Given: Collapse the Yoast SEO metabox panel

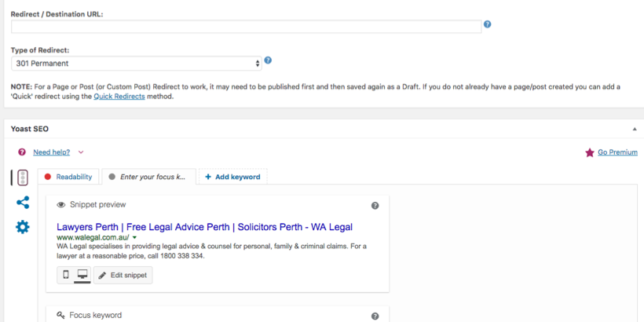Looking at the screenshot, I should [634, 128].
